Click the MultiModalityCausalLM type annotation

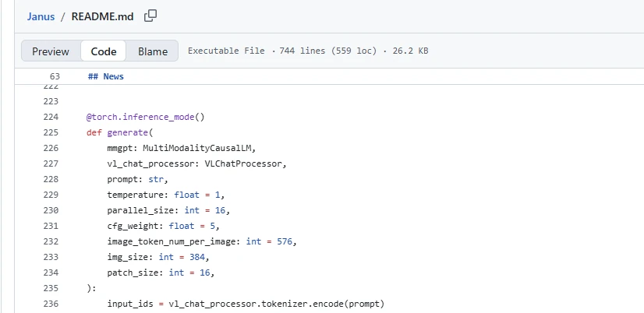tap(199, 149)
